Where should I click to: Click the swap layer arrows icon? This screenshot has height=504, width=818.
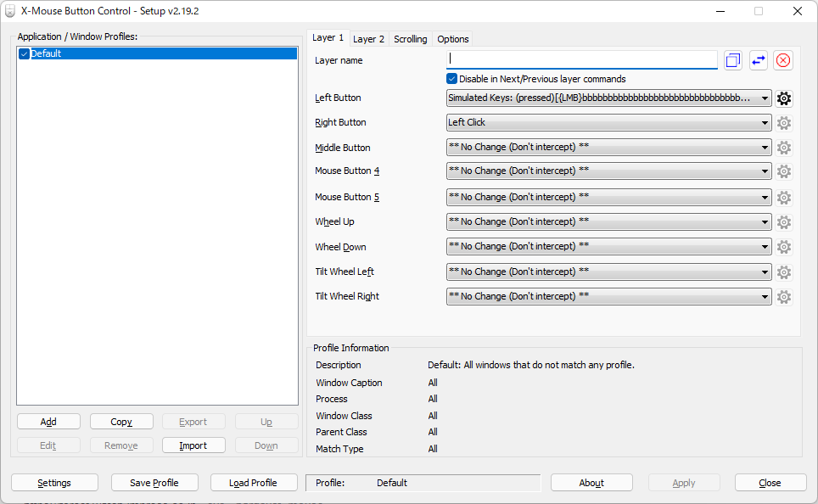758,60
